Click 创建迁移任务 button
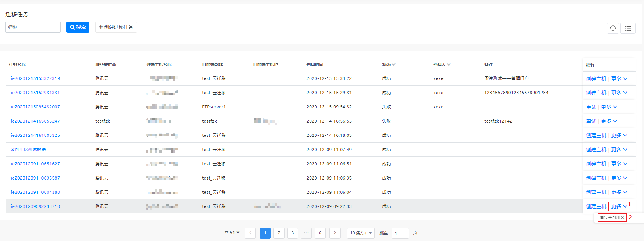 (x=116, y=27)
